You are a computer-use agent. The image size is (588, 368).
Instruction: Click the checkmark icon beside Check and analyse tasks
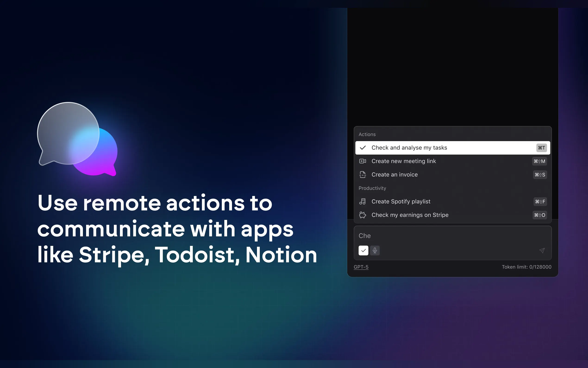[363, 148]
